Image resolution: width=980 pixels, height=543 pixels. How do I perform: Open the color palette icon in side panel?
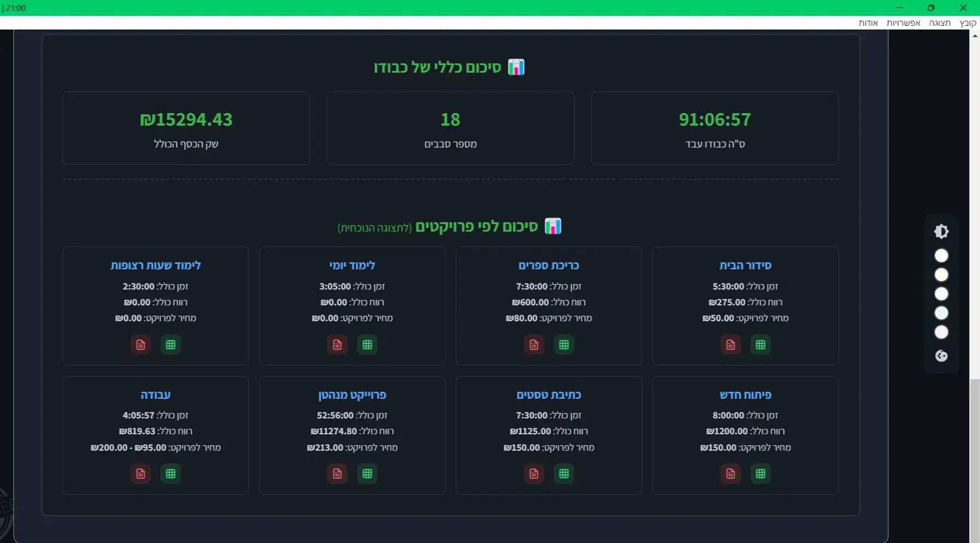(x=941, y=356)
